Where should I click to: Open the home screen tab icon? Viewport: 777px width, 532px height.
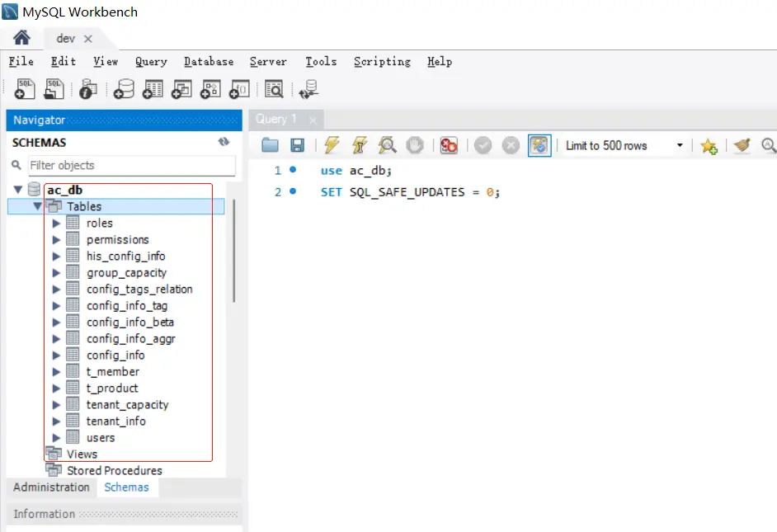[x=21, y=38]
